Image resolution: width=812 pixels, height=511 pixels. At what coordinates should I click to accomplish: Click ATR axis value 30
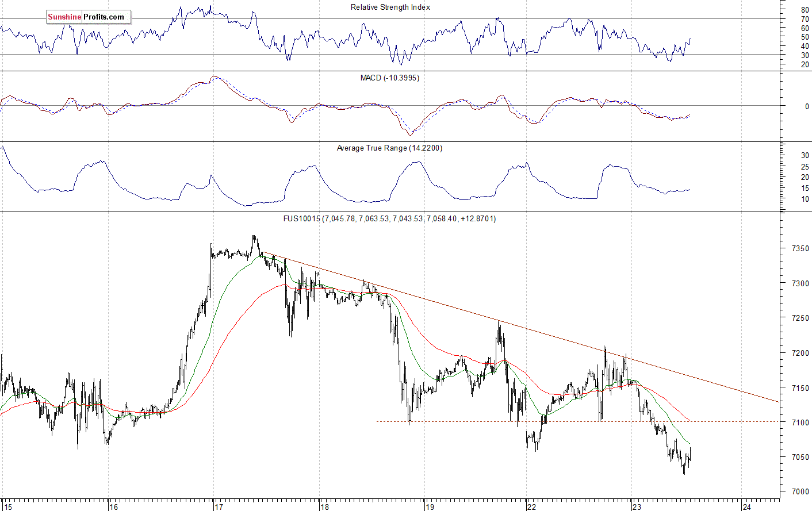(805, 156)
